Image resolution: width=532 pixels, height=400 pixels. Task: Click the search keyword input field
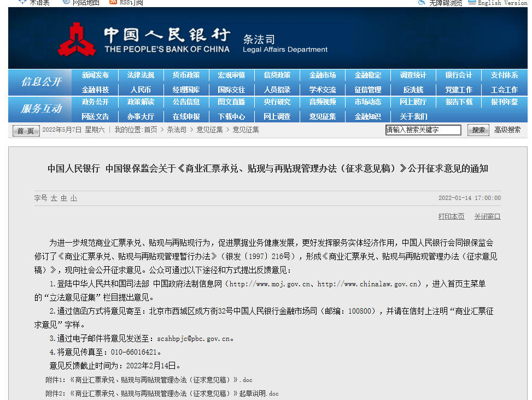[423, 130]
